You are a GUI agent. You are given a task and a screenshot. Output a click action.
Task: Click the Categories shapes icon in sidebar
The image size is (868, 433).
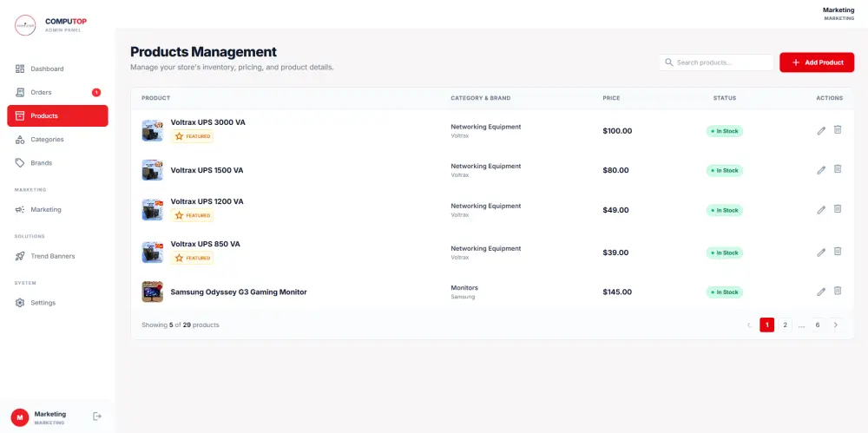tap(20, 140)
